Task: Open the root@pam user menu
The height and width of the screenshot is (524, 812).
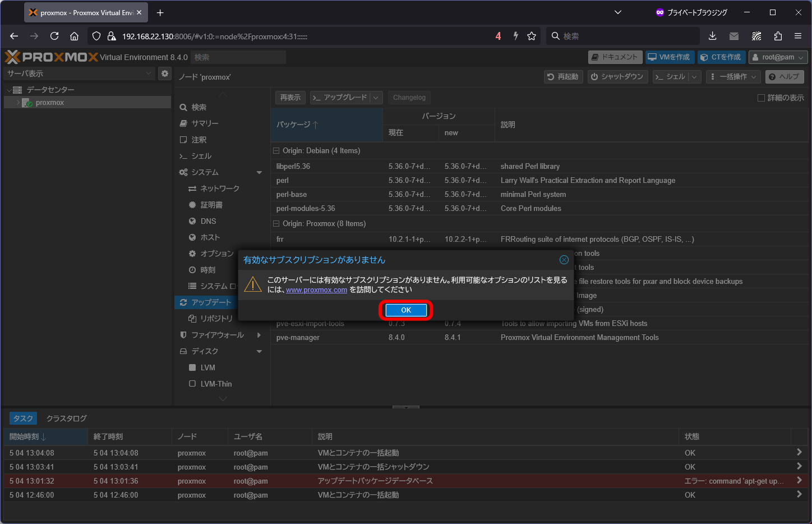Action: pos(778,57)
